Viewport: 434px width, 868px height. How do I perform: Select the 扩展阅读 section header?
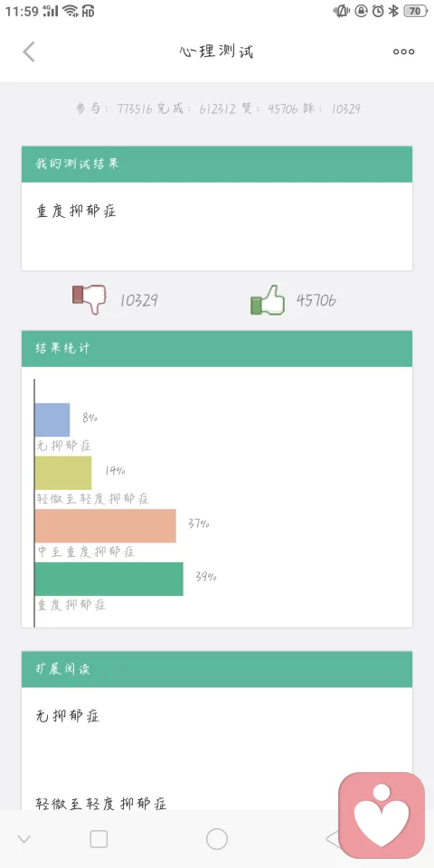(217, 669)
